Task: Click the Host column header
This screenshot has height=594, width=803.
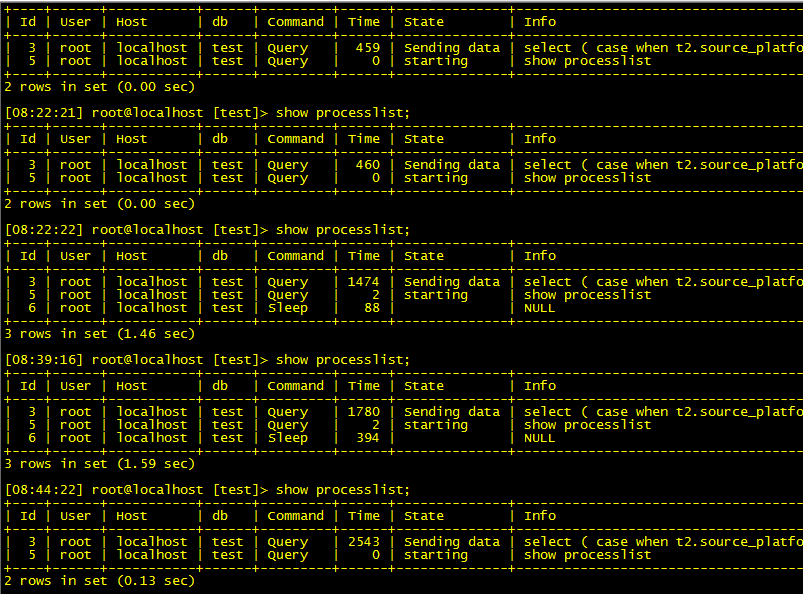Action: click(131, 21)
